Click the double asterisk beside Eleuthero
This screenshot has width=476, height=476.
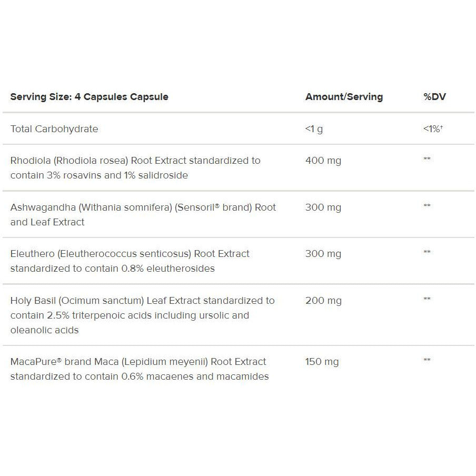click(x=427, y=252)
